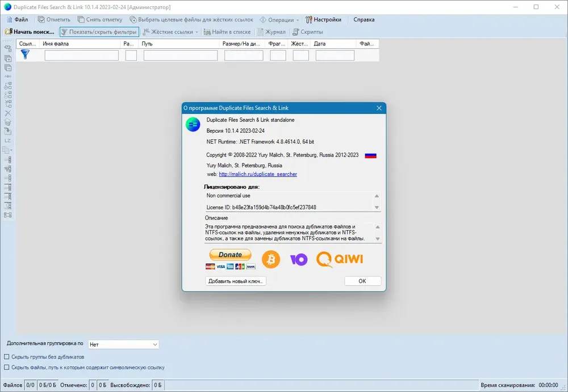Click the PayPal Donate button
Image resolution: width=568 pixels, height=392 pixels.
click(231, 255)
